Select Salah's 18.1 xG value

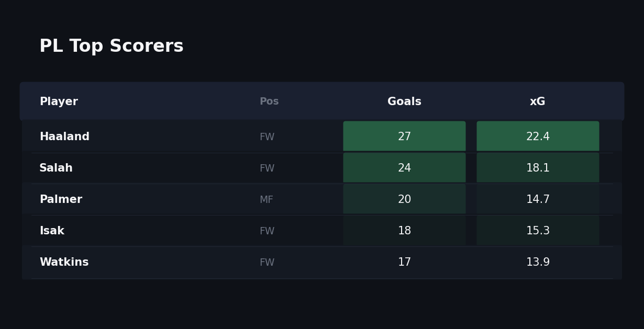(538, 168)
